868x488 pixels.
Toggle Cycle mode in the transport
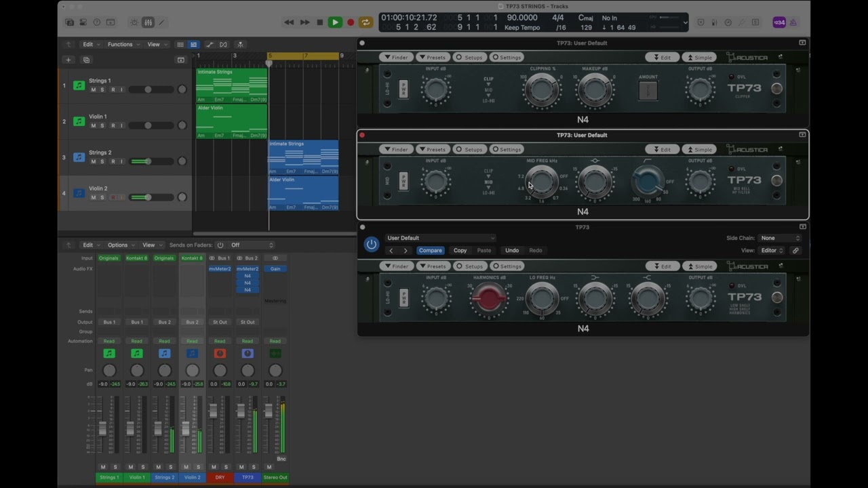tap(366, 22)
